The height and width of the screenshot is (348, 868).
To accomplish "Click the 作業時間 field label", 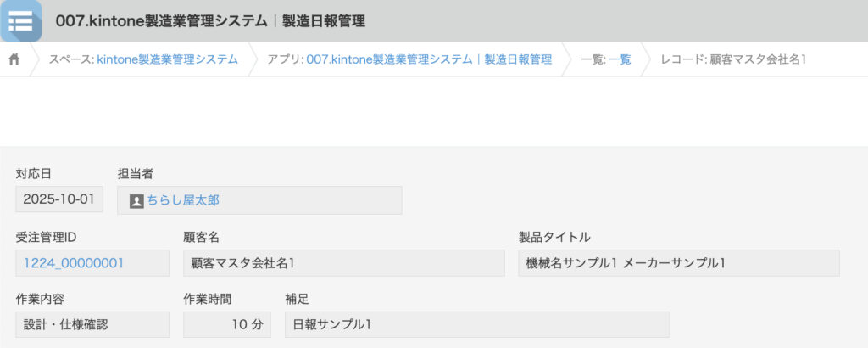I will pos(208,299).
